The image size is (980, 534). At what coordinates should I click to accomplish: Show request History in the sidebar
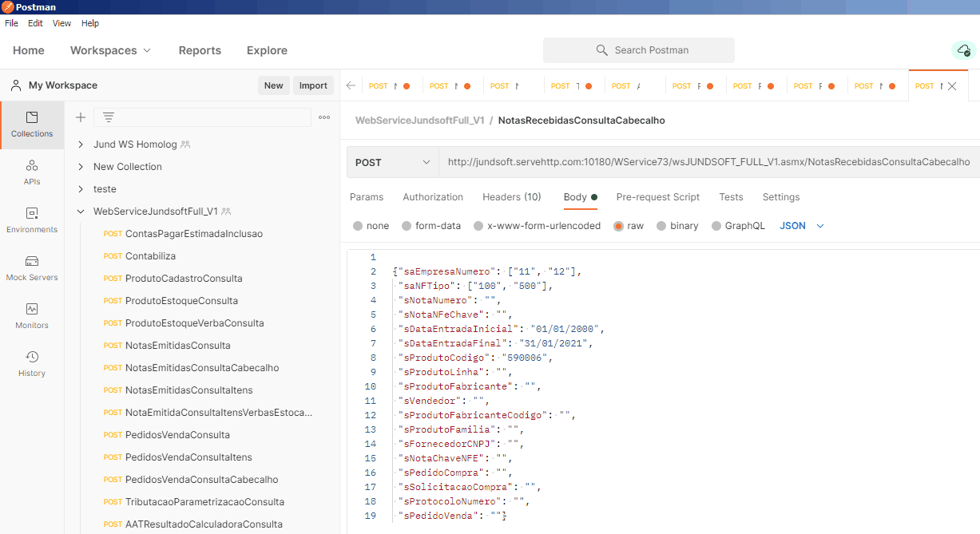pyautogui.click(x=32, y=364)
